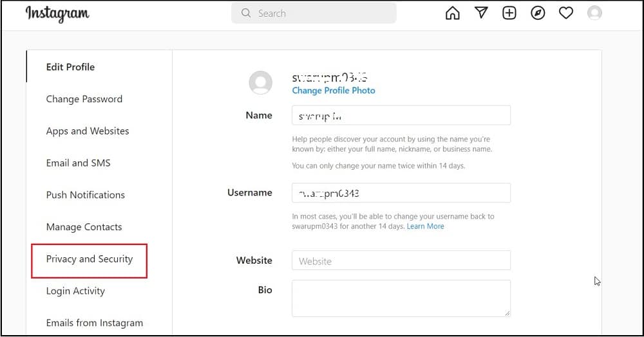
Task: Open Privacy and Security settings
Action: pyautogui.click(x=90, y=259)
